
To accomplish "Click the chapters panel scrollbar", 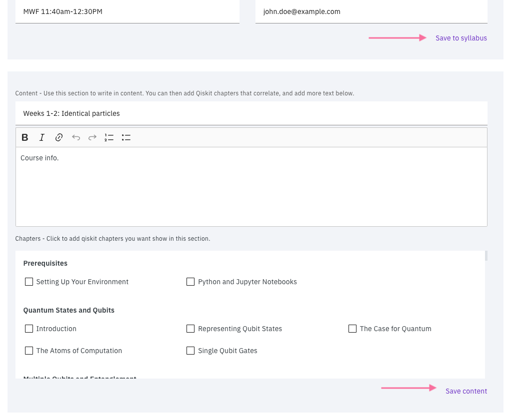I will click(x=485, y=256).
